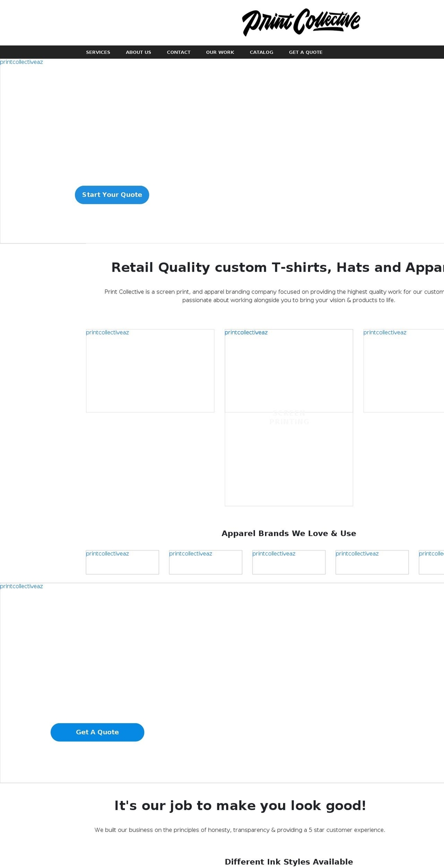The height and width of the screenshot is (868, 444).
Task: Select the fifth apparel brand logo cut off at the right edge
Action: pyautogui.click(x=432, y=562)
